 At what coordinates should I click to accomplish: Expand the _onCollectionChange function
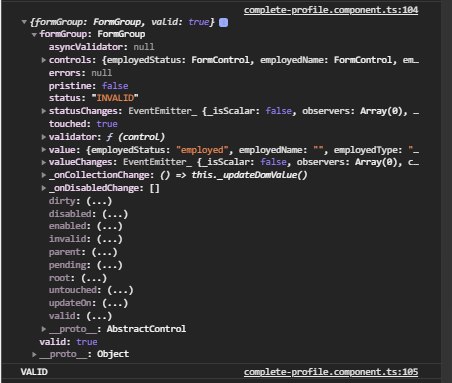pos(44,175)
